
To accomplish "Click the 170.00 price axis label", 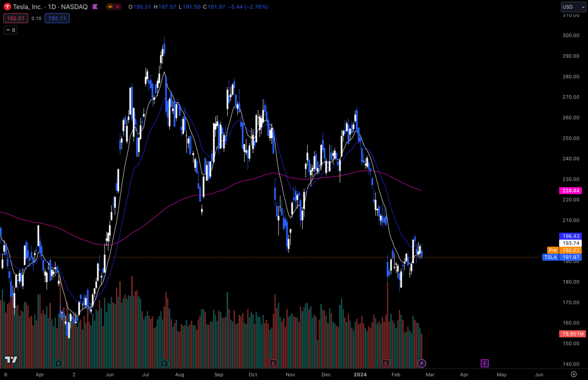I will pyautogui.click(x=571, y=302).
